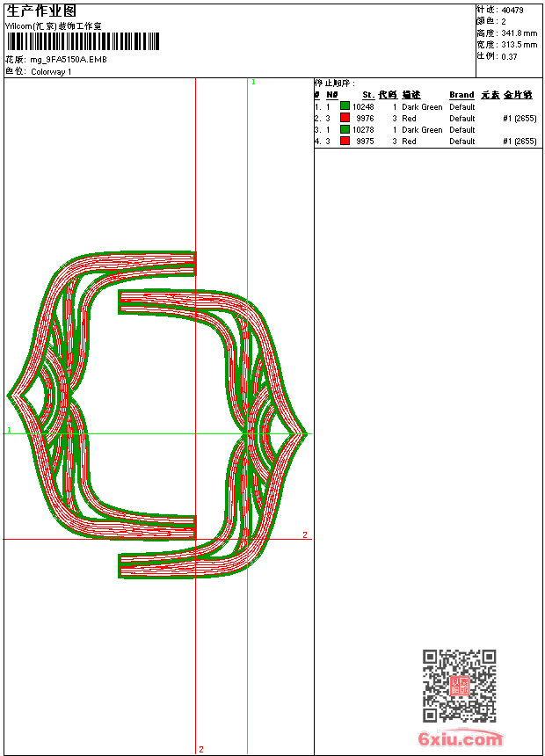Click the Dark Green swatch in row 3

tap(345, 129)
